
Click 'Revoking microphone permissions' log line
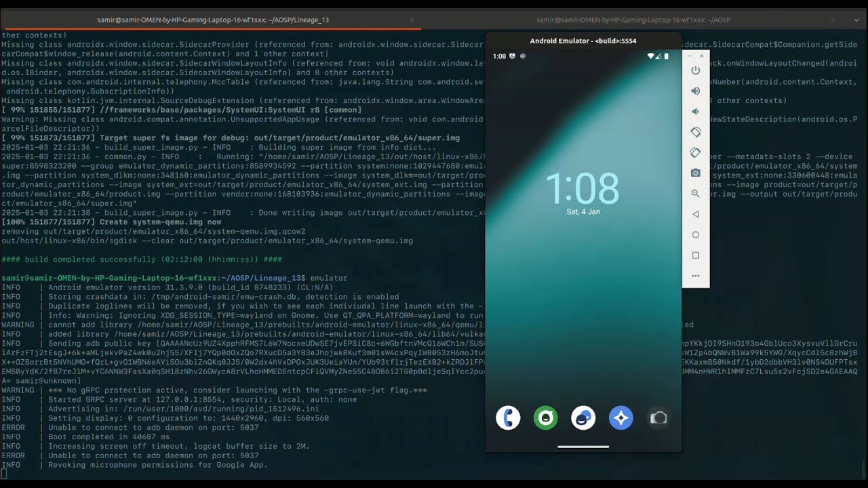point(134,465)
